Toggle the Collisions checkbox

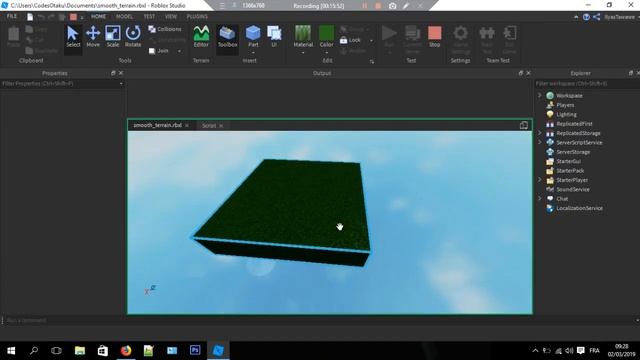tap(165, 29)
